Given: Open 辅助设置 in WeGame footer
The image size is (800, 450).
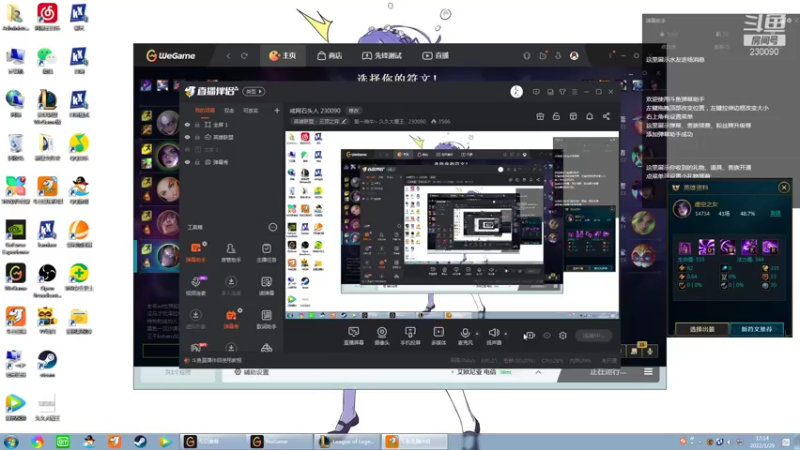Looking at the screenshot, I should (252, 372).
